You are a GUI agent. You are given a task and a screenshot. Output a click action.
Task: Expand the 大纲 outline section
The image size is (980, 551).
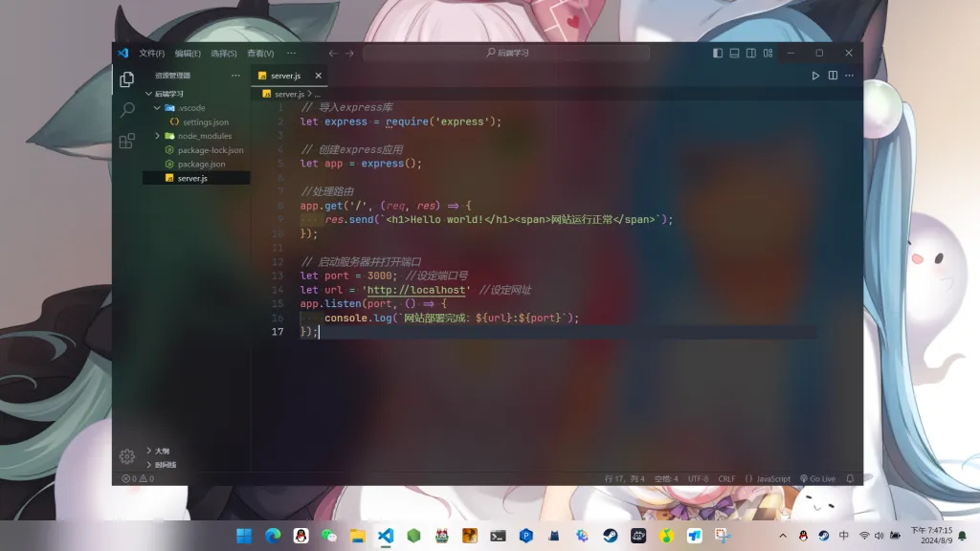(x=162, y=452)
